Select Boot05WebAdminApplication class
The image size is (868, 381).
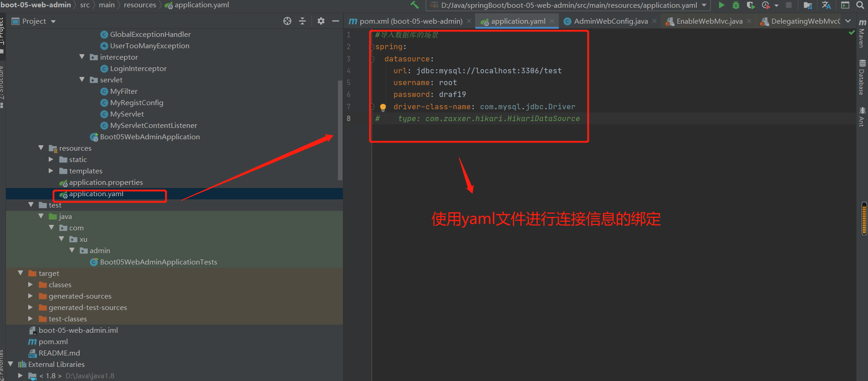[150, 137]
